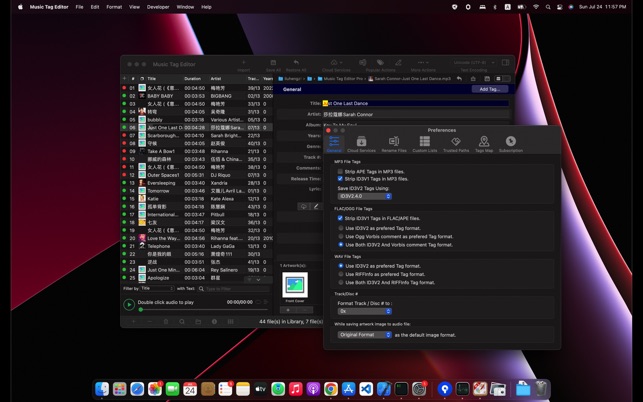Click the info icon in bottom bar
The width and height of the screenshot is (643, 402).
point(214,322)
